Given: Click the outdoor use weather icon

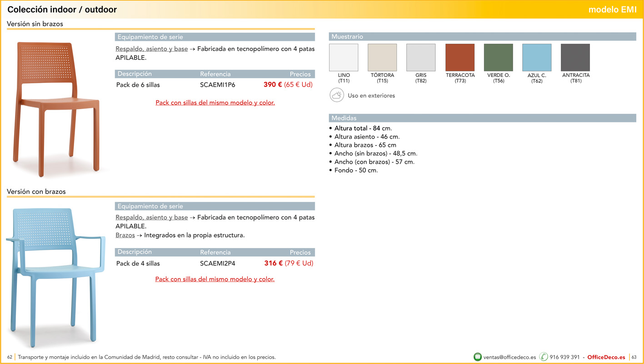Looking at the screenshot, I should coord(337,96).
